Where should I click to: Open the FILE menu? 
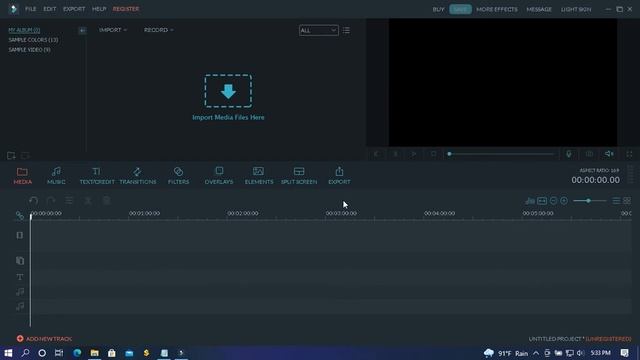pyautogui.click(x=31, y=9)
